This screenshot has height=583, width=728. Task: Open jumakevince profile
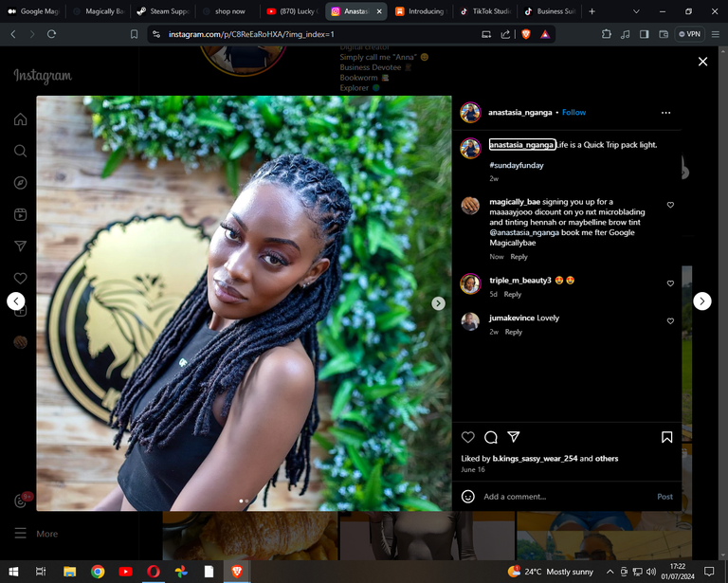[x=512, y=318]
